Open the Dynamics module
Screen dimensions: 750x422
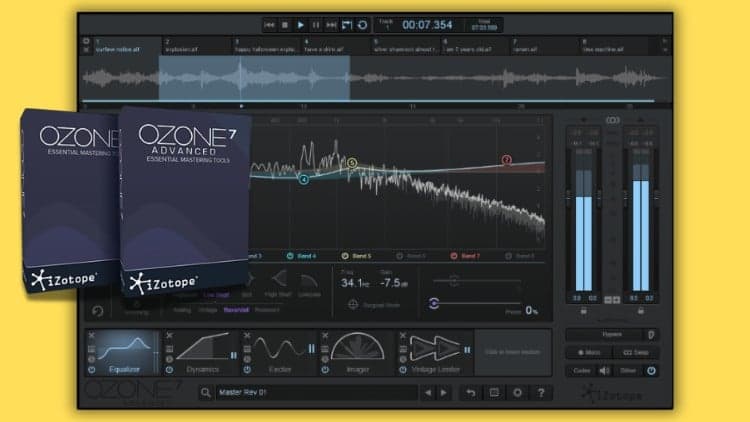pyautogui.click(x=202, y=352)
